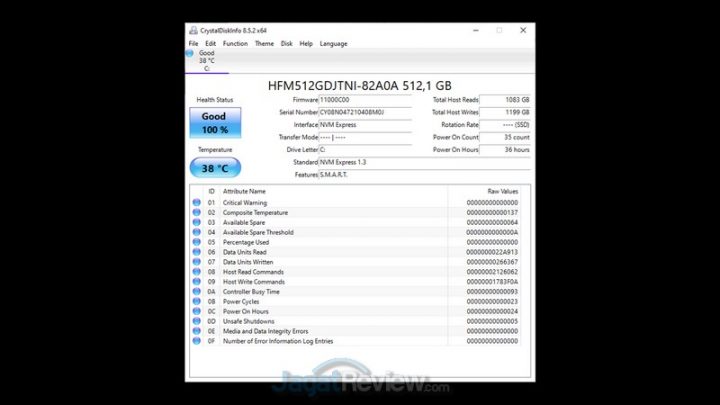Minimize the CrystalDiskInfo window

476,30
